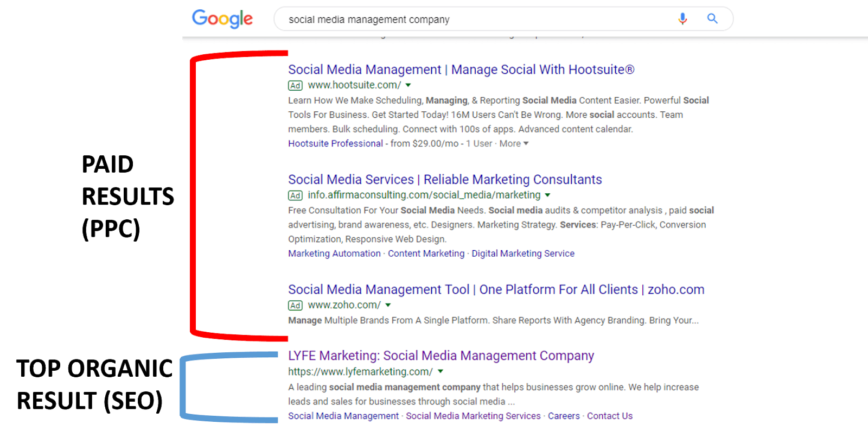
Task: Click the Social Media Marketing Services sitelink
Action: [473, 416]
